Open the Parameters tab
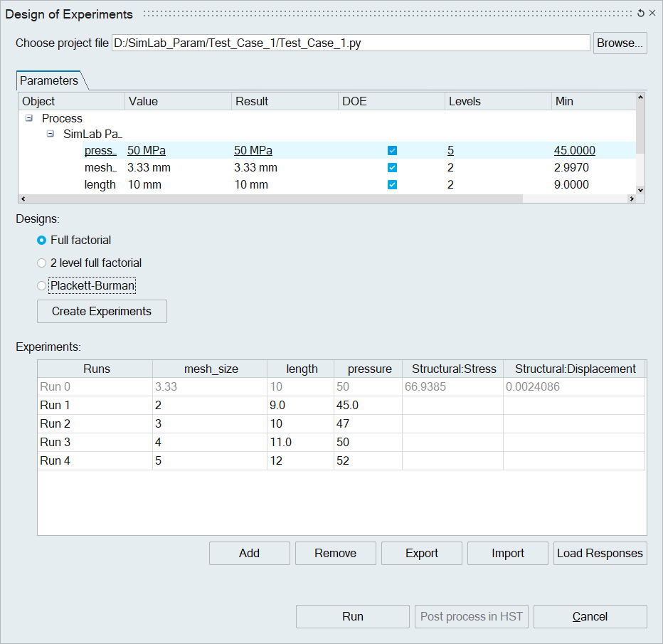The width and height of the screenshot is (663, 644). [49, 81]
